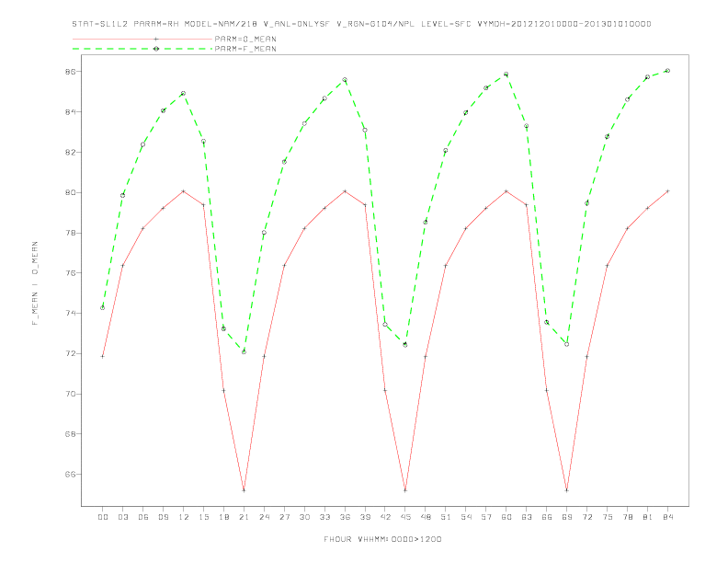Click x-axis tick label 63
The height and width of the screenshot is (563, 728).
(527, 517)
